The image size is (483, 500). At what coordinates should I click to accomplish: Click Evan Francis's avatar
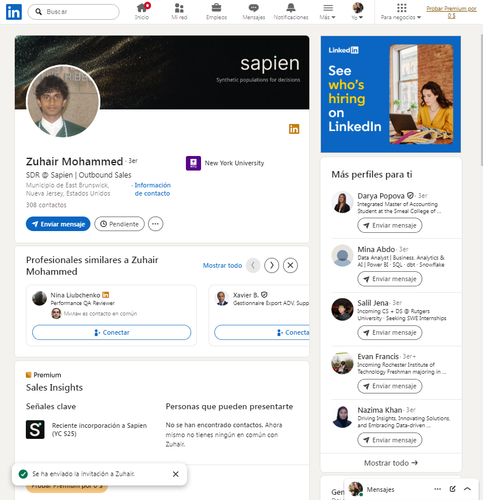point(342,363)
